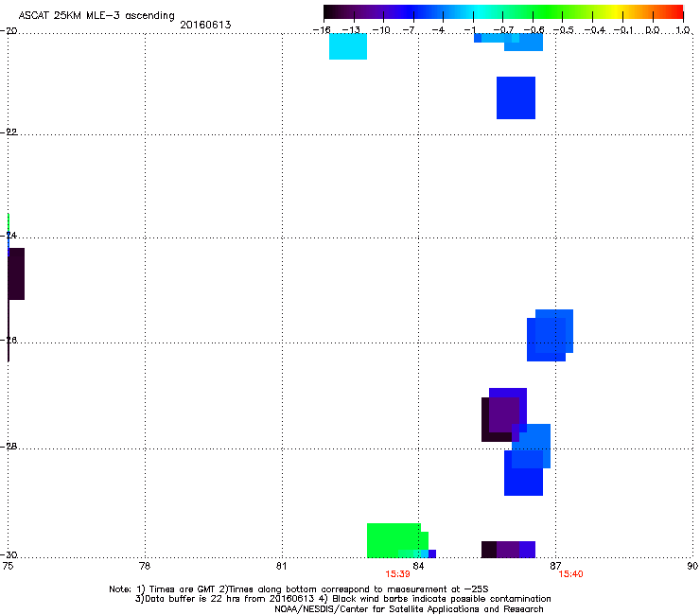This screenshot has width=700, height=615.
Task: Click the -16 color scale label
Action: point(322,30)
